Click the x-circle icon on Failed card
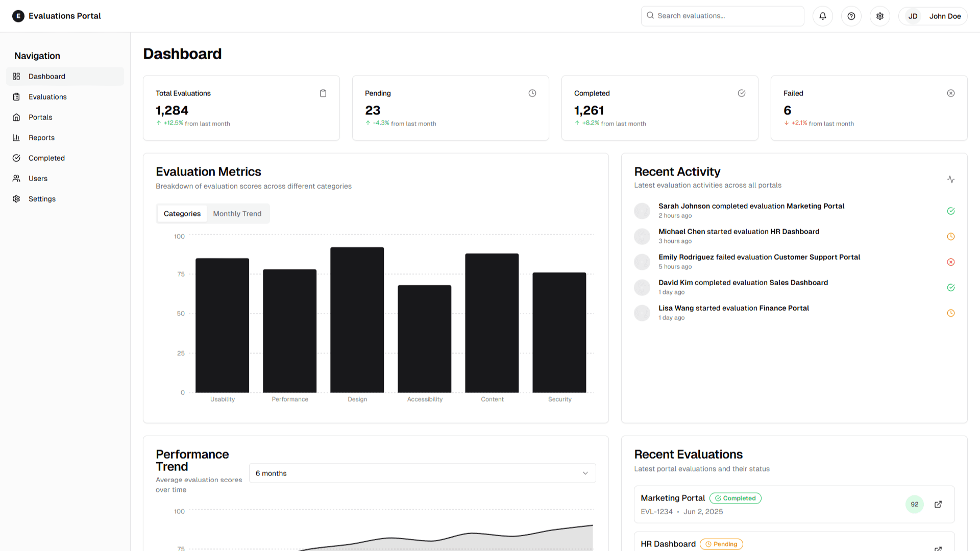 pyautogui.click(x=951, y=93)
